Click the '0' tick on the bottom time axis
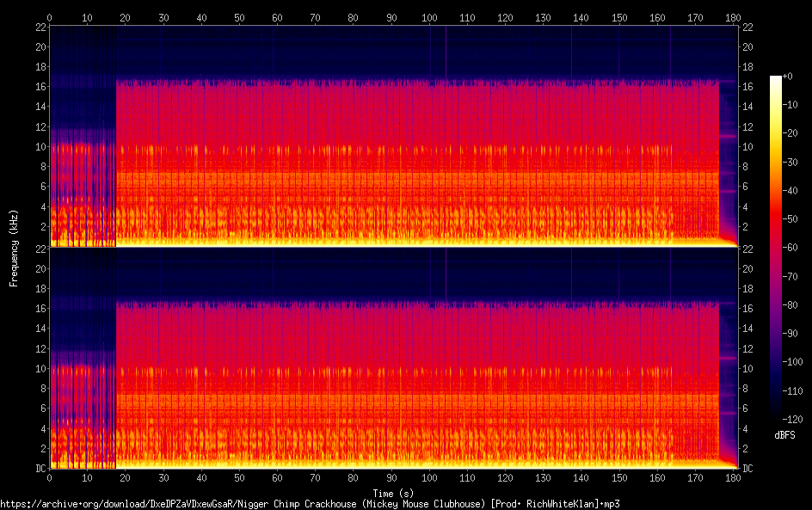This screenshot has height=510, width=812. click(x=50, y=477)
